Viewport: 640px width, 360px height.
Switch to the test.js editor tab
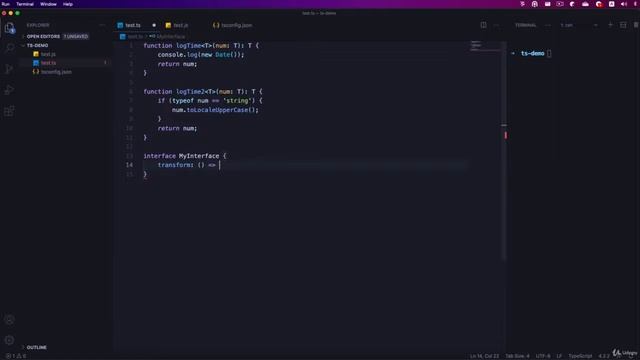[180, 25]
